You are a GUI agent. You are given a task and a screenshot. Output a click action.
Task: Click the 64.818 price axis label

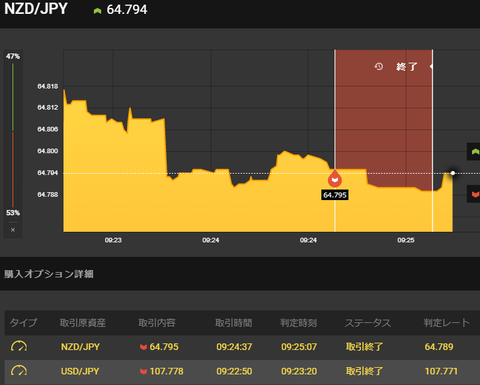[x=48, y=87]
